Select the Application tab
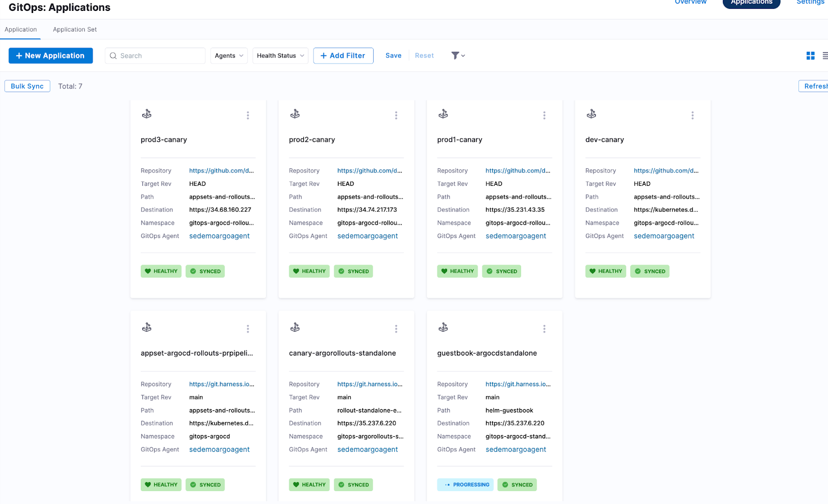The image size is (828, 504). (21, 29)
